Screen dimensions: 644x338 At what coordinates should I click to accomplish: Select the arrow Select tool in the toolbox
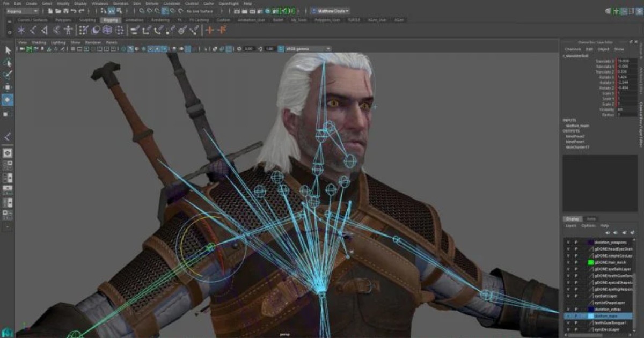pos(8,50)
